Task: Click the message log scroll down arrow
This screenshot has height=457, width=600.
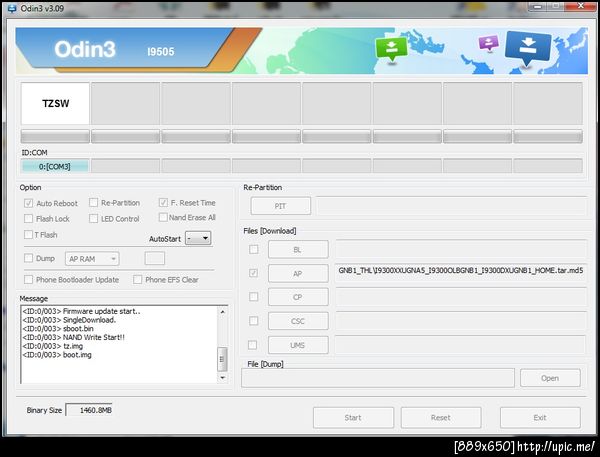Action: point(222,377)
